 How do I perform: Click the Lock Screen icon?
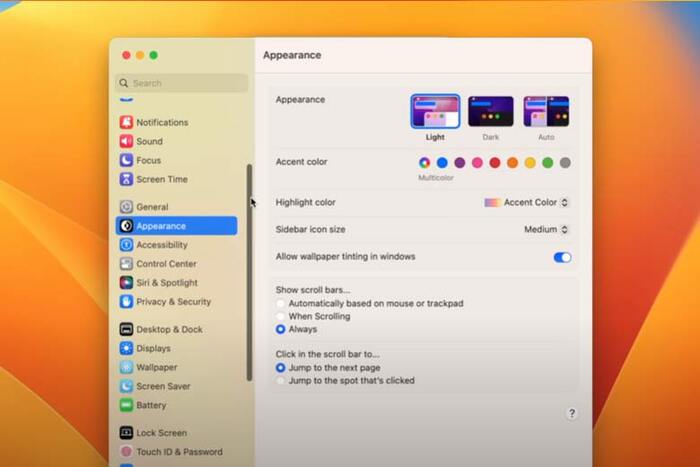[x=126, y=433]
